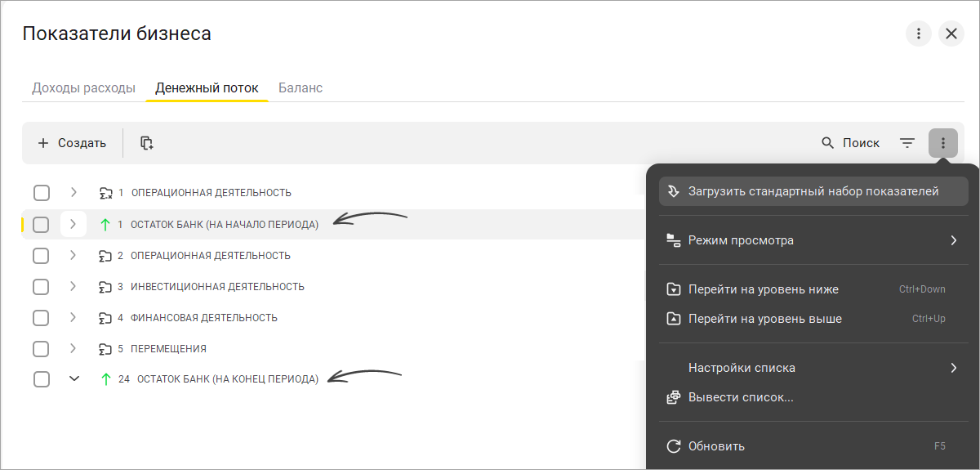
Task: Open the header three-dot options button
Action: (x=919, y=34)
